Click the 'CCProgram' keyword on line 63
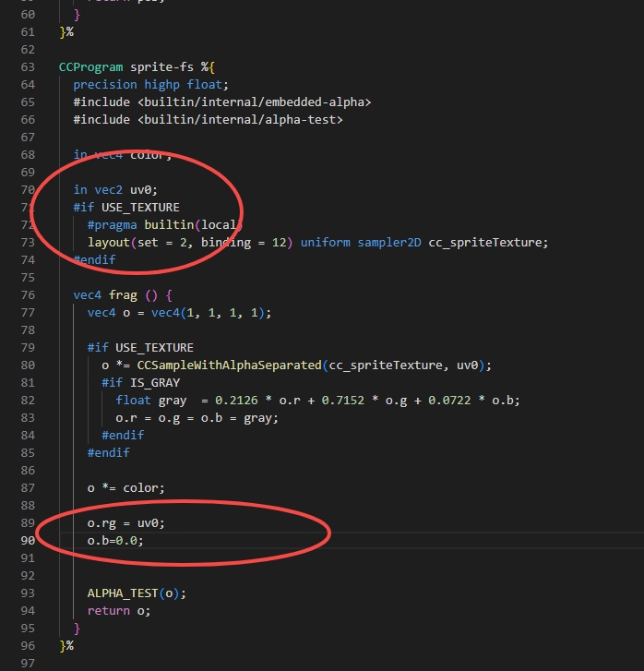Viewport: 644px width, 671px height. pyautogui.click(x=90, y=67)
